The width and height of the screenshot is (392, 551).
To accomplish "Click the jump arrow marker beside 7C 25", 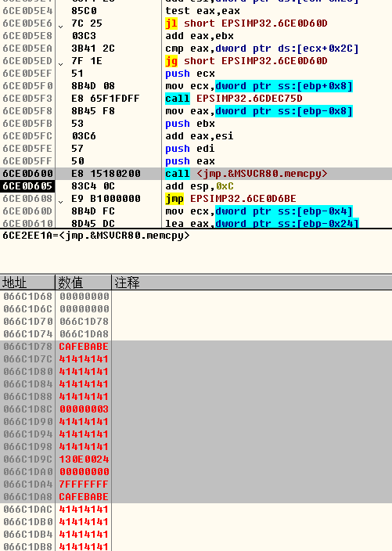I will click(61, 27).
